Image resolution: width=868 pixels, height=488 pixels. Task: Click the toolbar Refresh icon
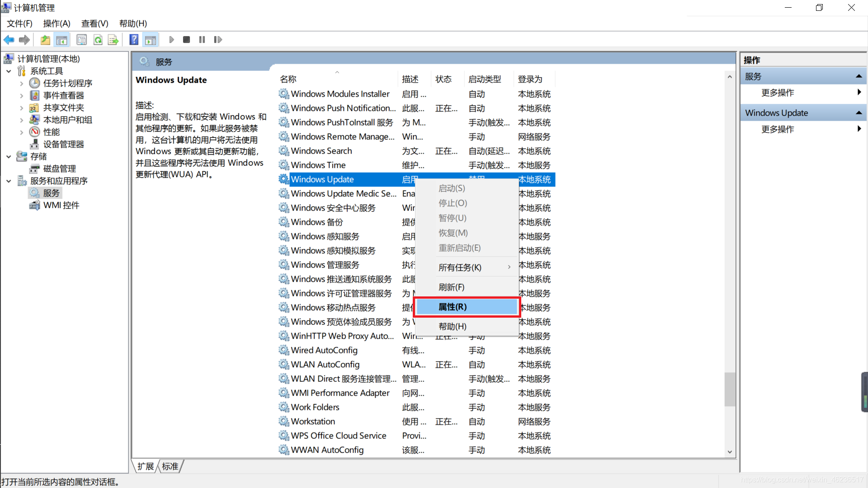tap(98, 40)
